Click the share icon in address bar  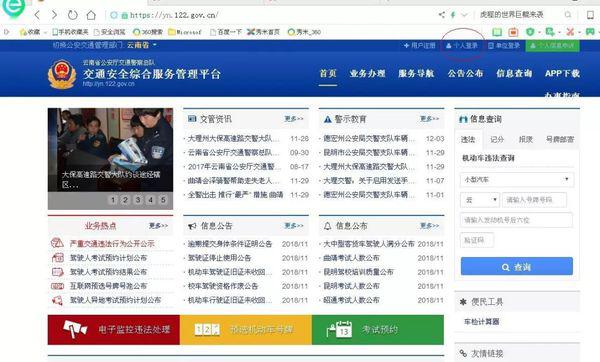[x=442, y=15]
